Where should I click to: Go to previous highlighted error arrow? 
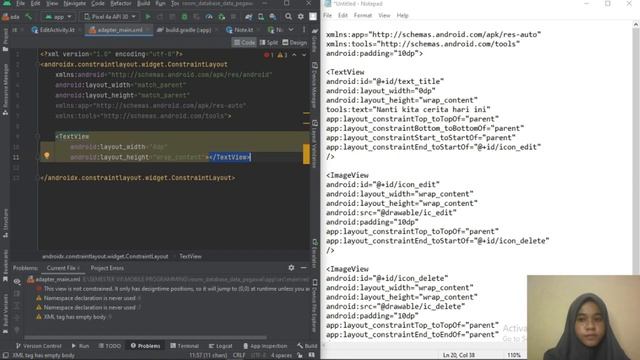pyautogui.click(x=294, y=55)
